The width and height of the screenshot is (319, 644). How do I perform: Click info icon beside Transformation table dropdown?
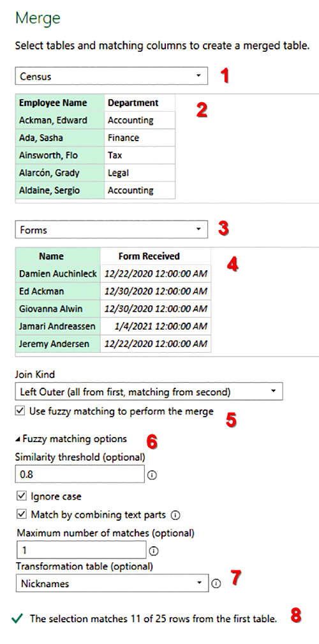point(216,584)
